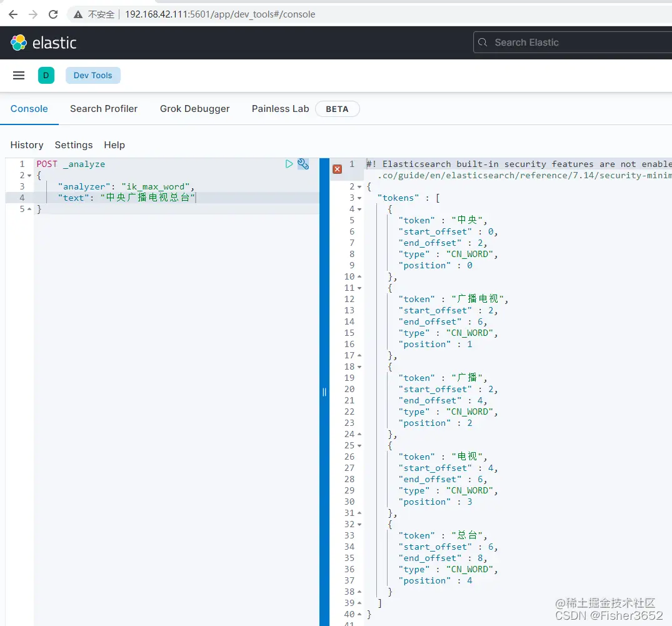Open the wrench request options icon

[303, 164]
